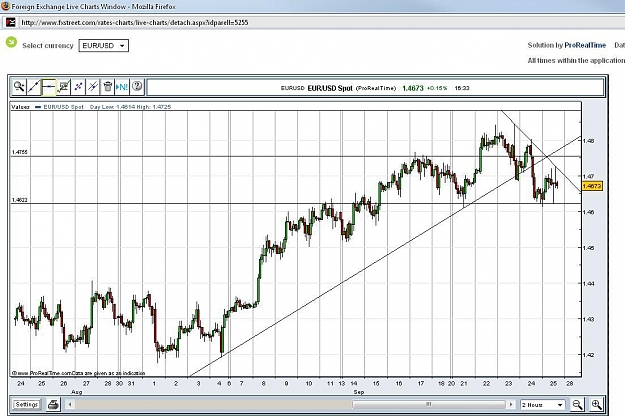Open the help question mark icon
The height and width of the screenshot is (416, 625).
click(x=137, y=86)
